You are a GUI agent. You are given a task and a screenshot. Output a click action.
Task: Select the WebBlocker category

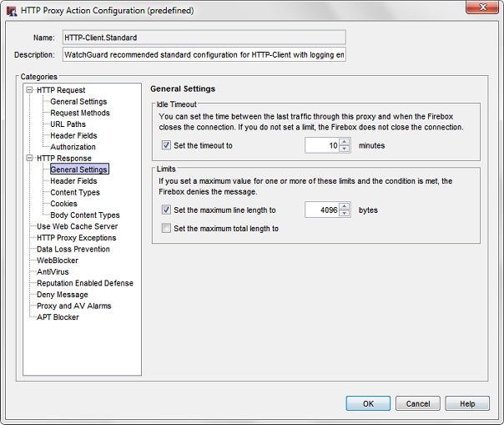pos(58,261)
